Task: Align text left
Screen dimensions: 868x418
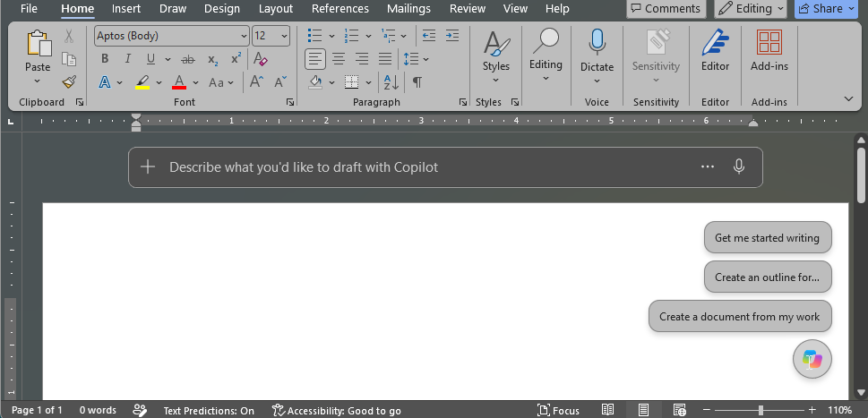Action: pos(315,58)
